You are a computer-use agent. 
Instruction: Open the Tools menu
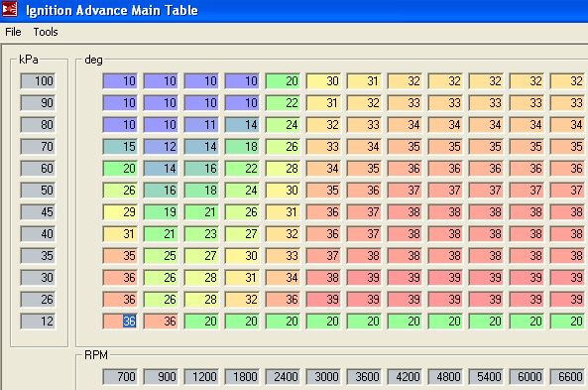coord(46,32)
